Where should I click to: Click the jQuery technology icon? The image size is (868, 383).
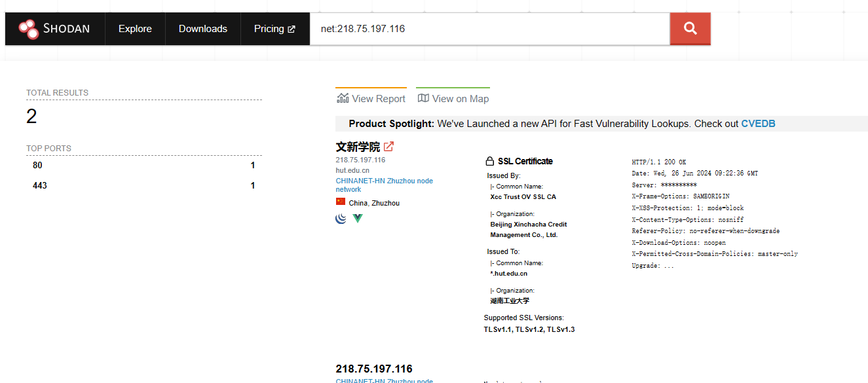coord(341,218)
